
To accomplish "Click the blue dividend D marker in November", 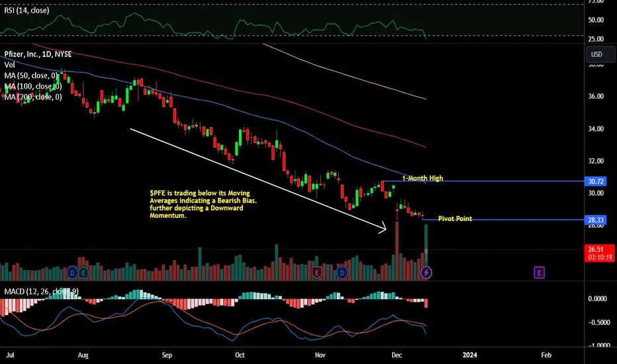I will [342, 272].
